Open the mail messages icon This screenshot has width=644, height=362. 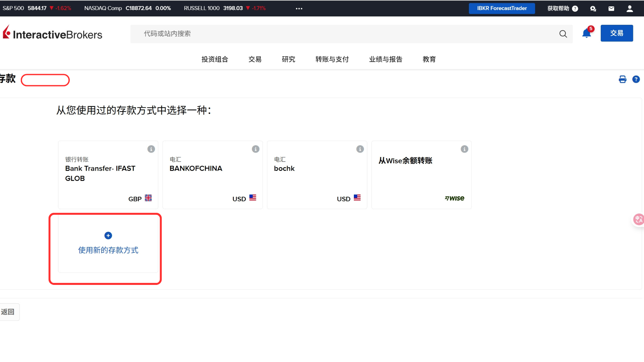(611, 9)
